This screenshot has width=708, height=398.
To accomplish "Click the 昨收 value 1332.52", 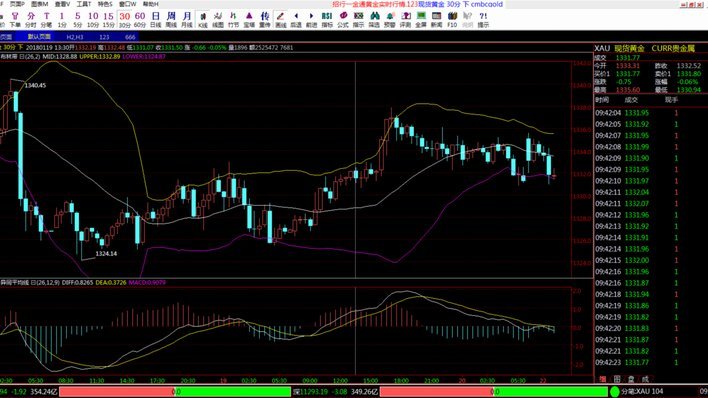I will point(689,66).
